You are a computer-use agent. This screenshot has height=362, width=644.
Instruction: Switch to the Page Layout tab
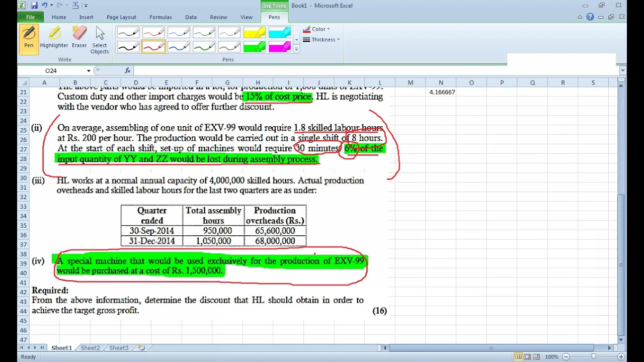[121, 17]
